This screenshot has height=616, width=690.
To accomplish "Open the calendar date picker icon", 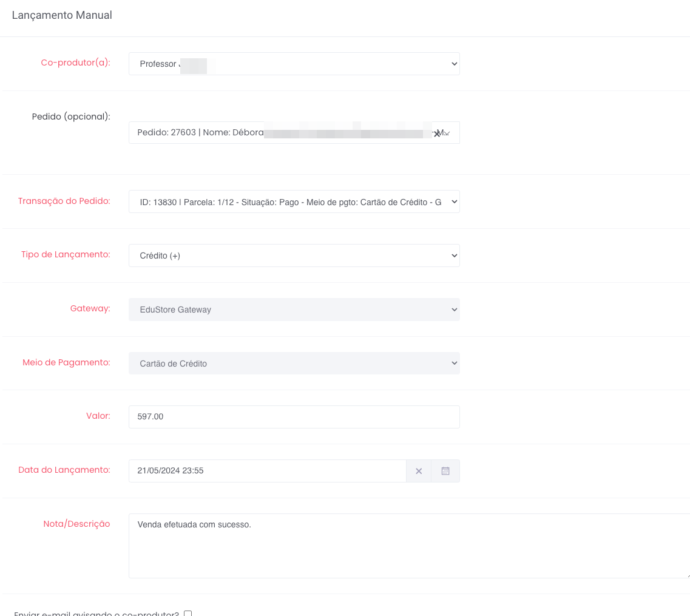I will 445,471.
